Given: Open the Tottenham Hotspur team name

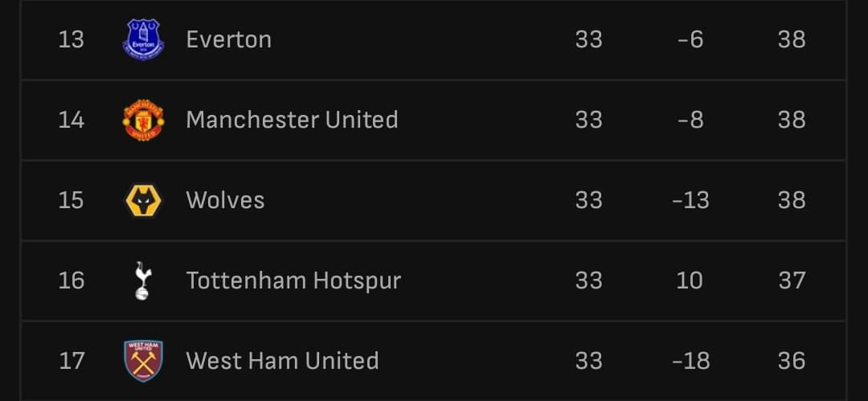Looking at the screenshot, I should point(293,280).
